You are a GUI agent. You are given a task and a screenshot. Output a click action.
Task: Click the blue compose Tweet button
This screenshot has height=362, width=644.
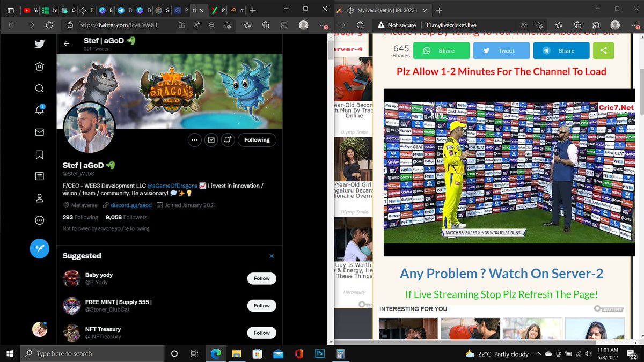(x=39, y=248)
